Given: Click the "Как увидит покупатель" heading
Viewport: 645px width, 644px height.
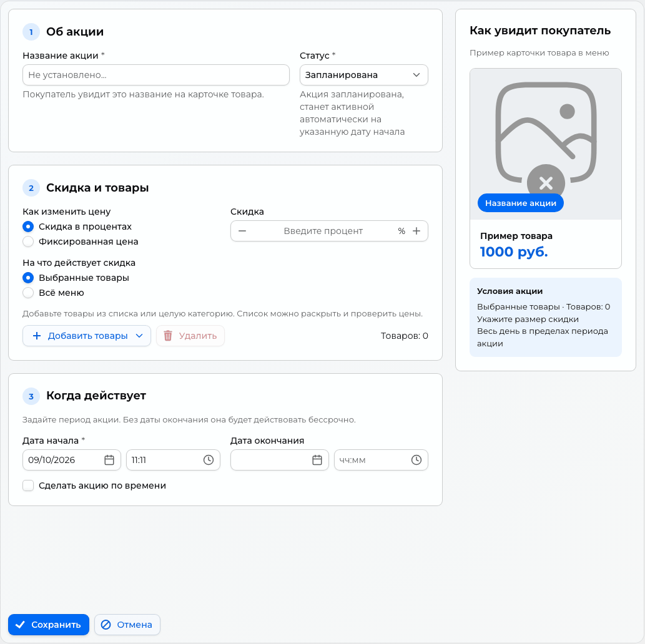Looking at the screenshot, I should [540, 31].
